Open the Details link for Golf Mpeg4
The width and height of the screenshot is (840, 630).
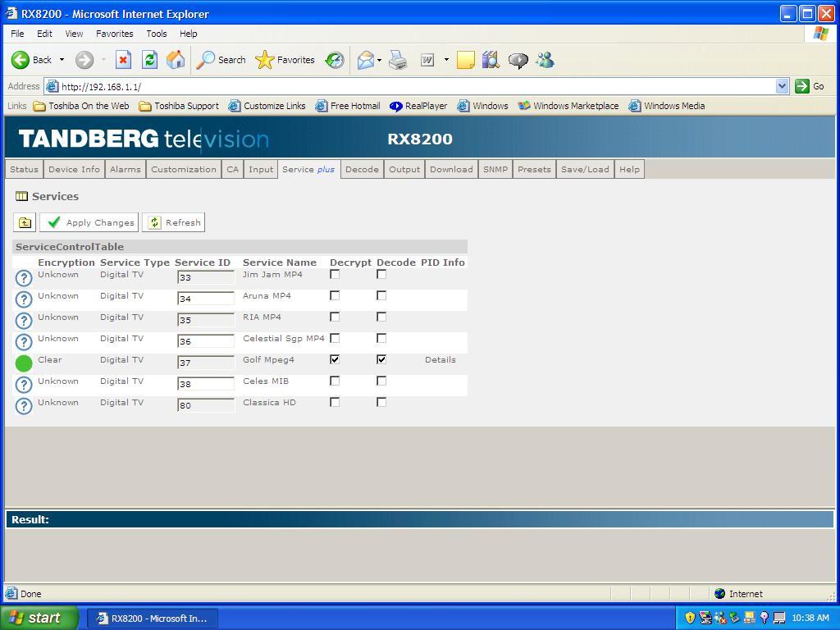[440, 359]
